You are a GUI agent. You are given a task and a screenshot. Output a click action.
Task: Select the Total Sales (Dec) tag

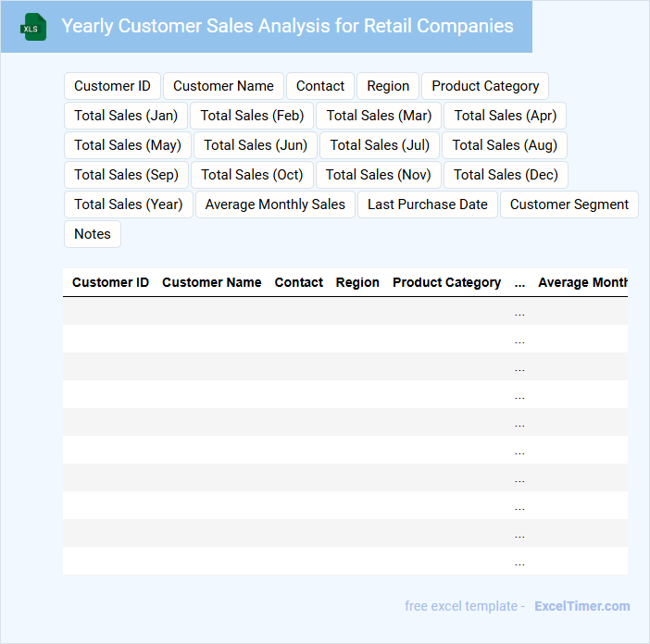tap(506, 175)
